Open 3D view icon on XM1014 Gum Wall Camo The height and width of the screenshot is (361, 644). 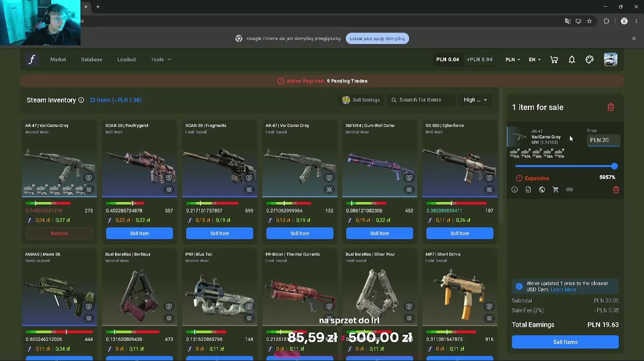(x=409, y=190)
